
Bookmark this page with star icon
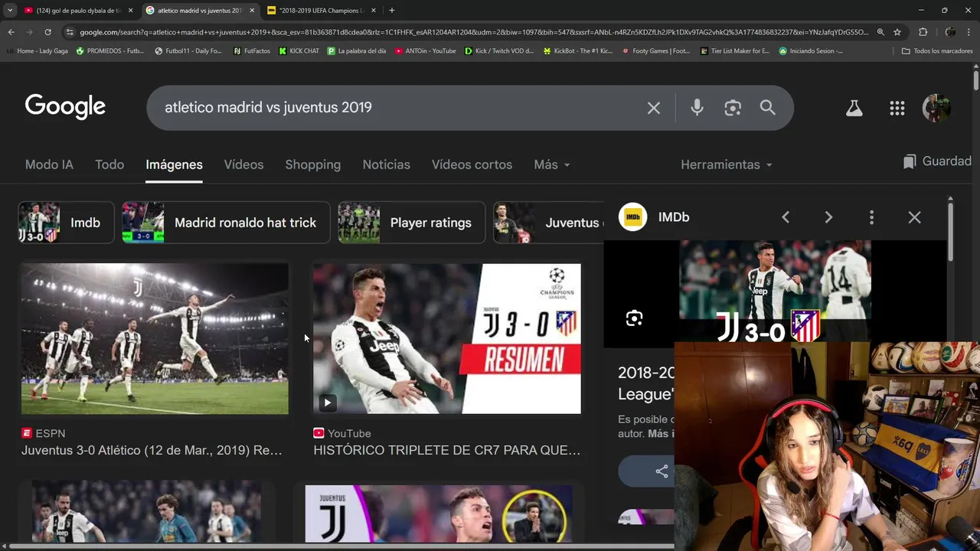897,32
